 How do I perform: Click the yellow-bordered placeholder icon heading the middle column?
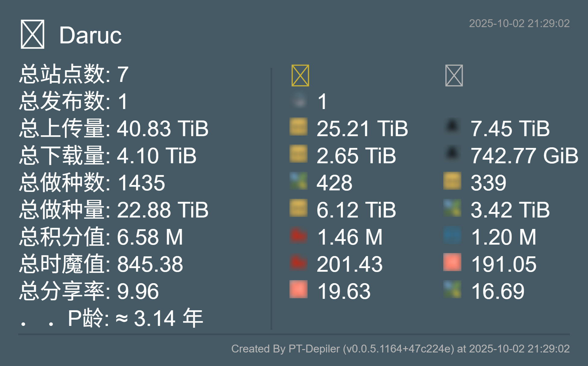coord(300,76)
